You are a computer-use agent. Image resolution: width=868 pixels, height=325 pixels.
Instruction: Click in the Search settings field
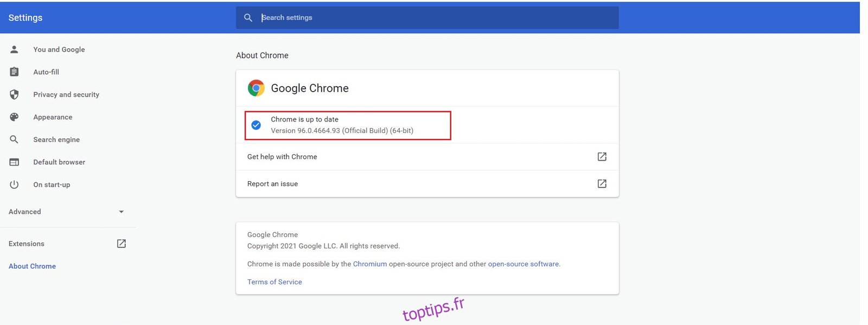pos(434,18)
